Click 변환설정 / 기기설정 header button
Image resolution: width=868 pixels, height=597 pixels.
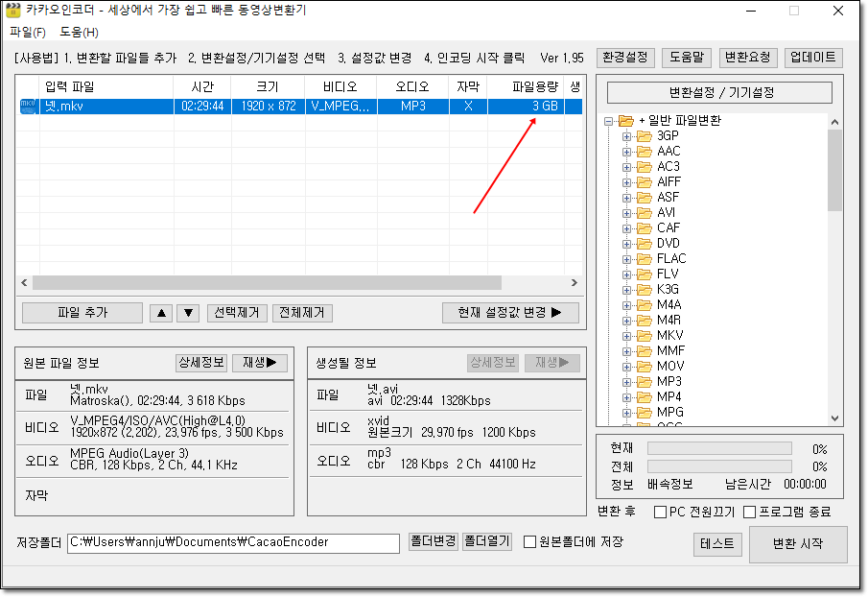719,92
